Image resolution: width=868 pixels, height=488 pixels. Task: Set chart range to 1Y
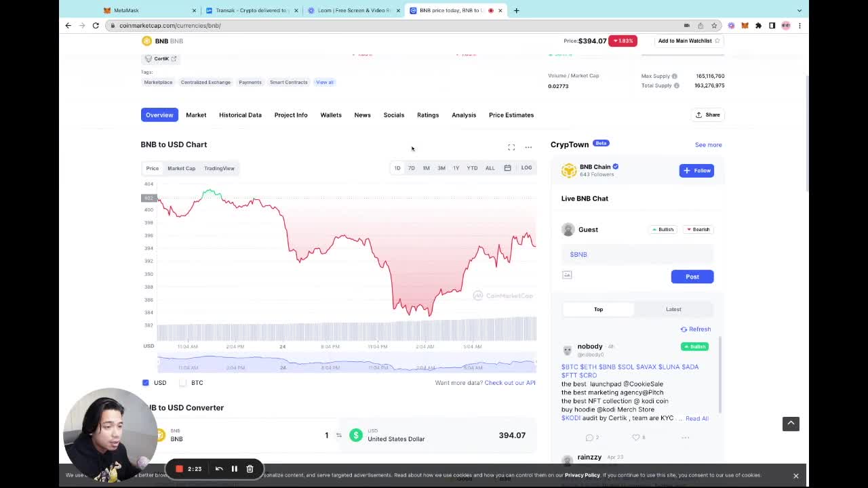[456, 168]
